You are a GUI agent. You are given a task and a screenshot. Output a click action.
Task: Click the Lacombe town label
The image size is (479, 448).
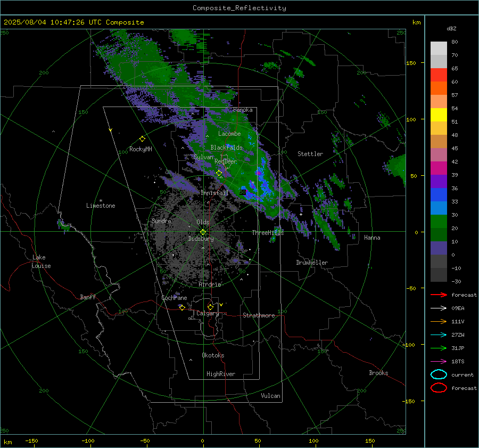pyautogui.click(x=229, y=134)
